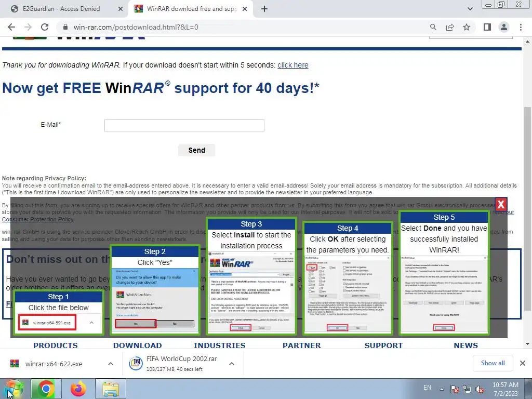532x399 pixels.
Task: Close the WinRAR download tab
Action: [244, 9]
